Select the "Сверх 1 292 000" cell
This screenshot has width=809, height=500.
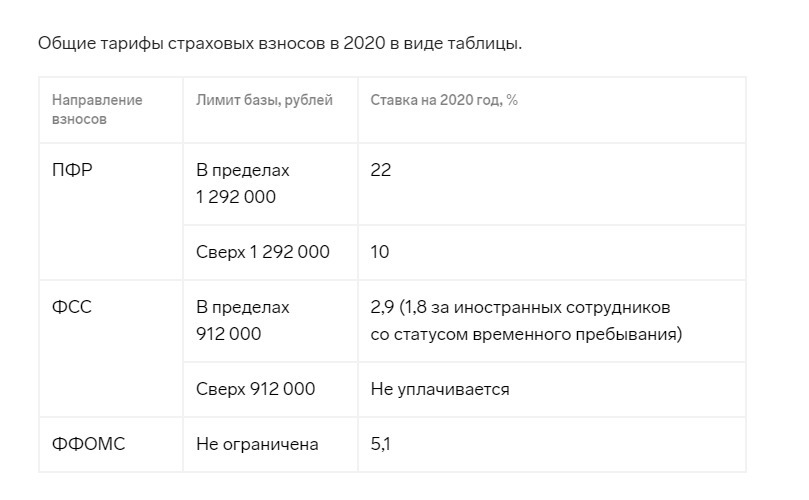tap(263, 252)
